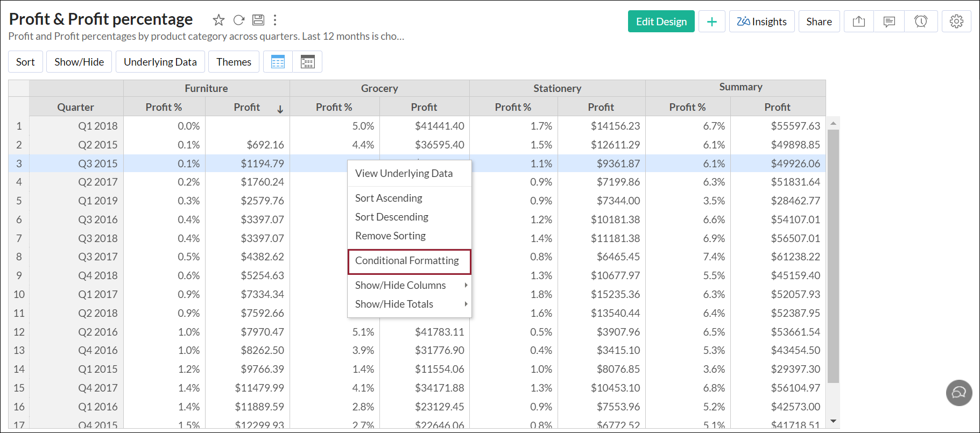
Task: Choose Sort Descending in context menu
Action: coord(391,217)
